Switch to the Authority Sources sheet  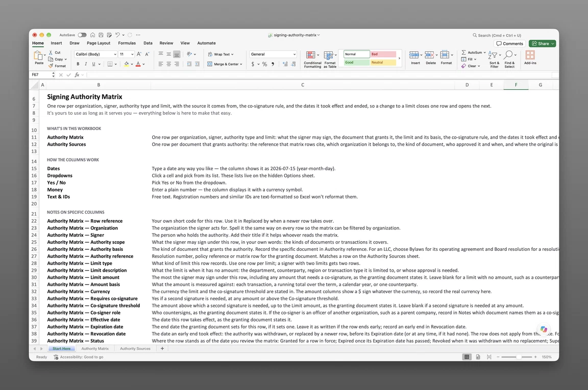coord(135,348)
